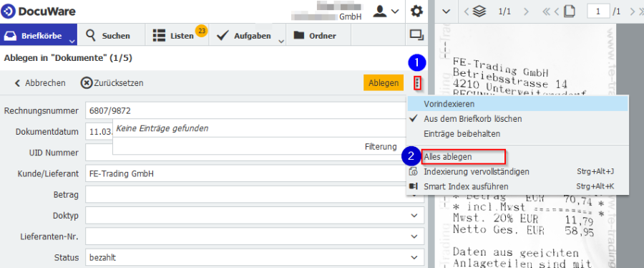The width and height of the screenshot is (644, 268).
Task: Go to previous document in viewer
Action: (466, 11)
